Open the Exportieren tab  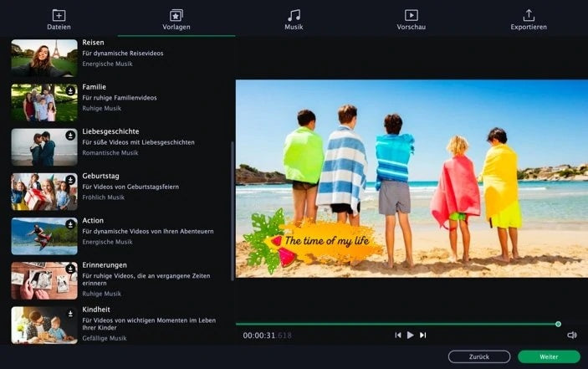pos(529,19)
